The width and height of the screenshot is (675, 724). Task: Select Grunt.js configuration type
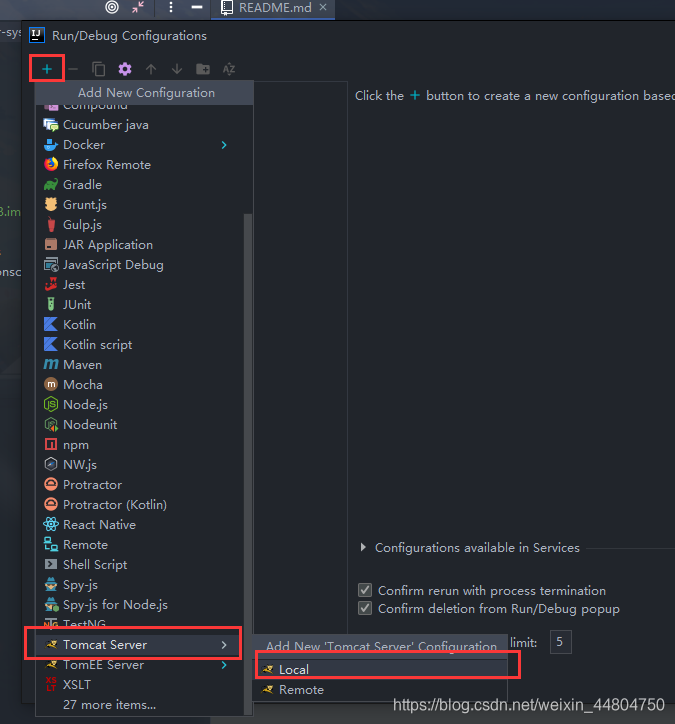(x=139, y=205)
